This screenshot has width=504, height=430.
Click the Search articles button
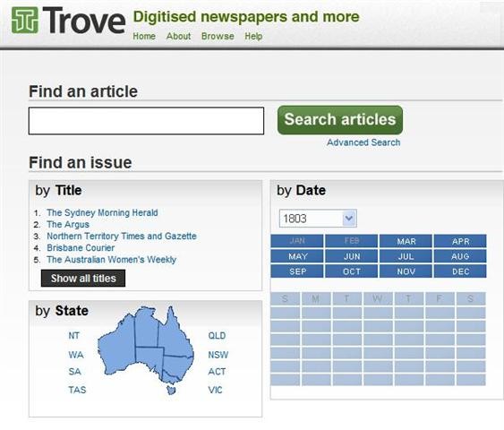[x=340, y=120]
